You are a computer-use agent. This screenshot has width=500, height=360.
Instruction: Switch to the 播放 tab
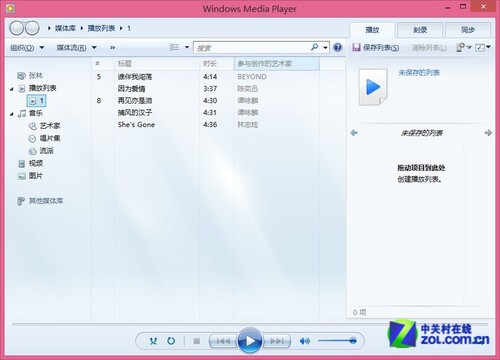tap(372, 30)
